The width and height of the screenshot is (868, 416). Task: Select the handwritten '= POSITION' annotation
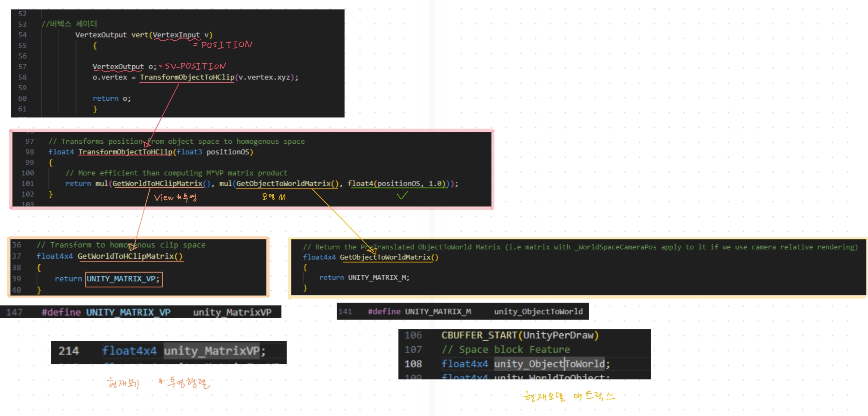click(222, 45)
